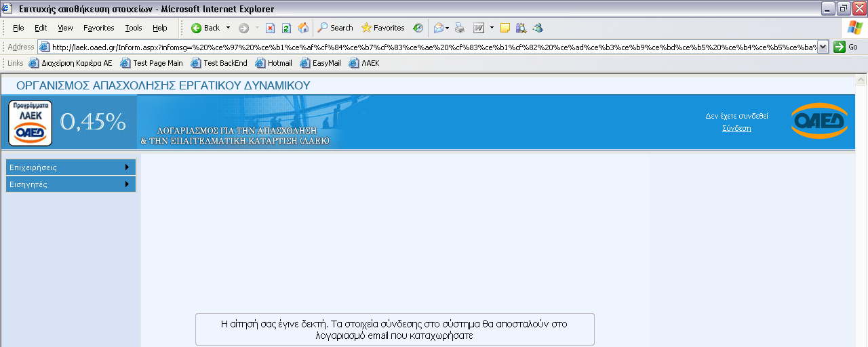Click the Η αίτησή σας έγινε δεκτή message

[x=395, y=329]
